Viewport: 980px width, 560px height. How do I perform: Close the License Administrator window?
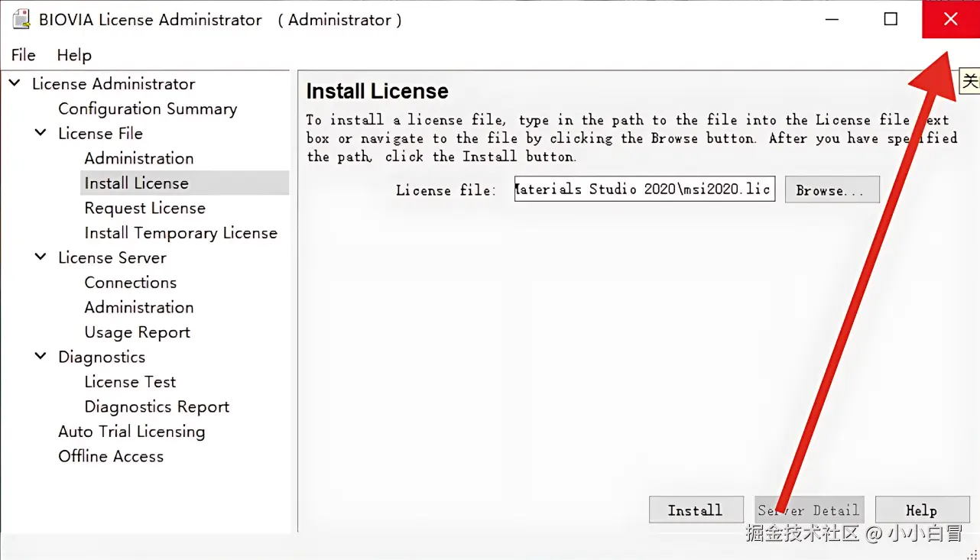point(950,19)
